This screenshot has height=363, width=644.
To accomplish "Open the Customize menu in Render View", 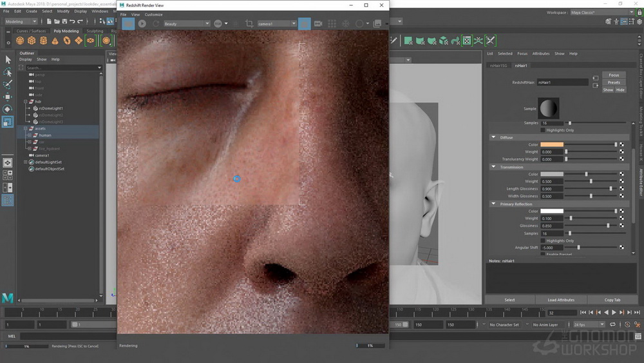I will [154, 14].
